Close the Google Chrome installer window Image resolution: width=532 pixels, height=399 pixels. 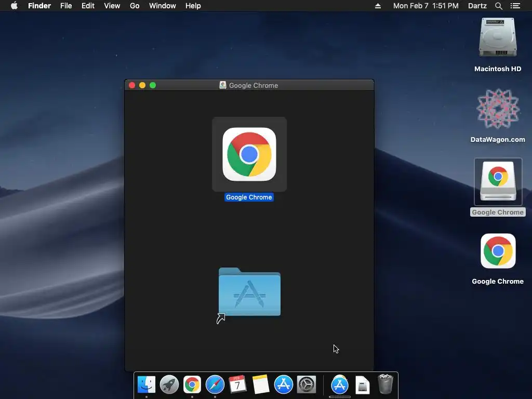(x=132, y=85)
